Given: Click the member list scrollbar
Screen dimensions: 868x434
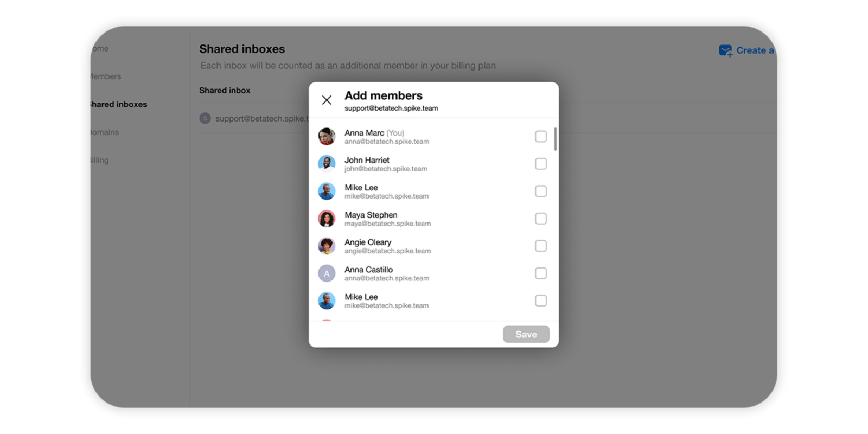Looking at the screenshot, I should pyautogui.click(x=555, y=139).
